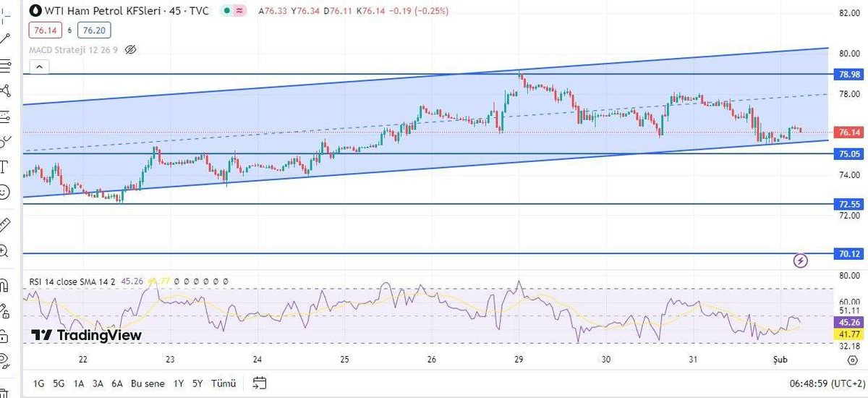This screenshot has width=868, height=398.
Task: Open chart scale settings gear icon
Action: click(852, 360)
